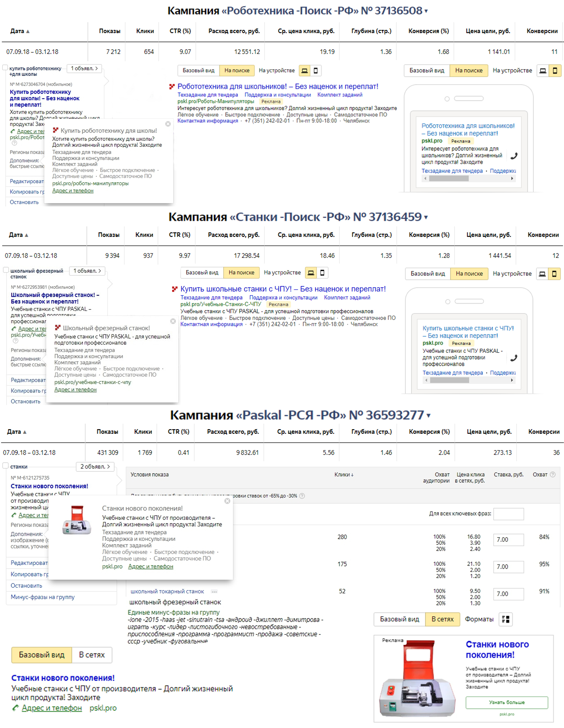Select desktop icon above robotics phone preview
This screenshot has height=728, width=564.
(543, 71)
